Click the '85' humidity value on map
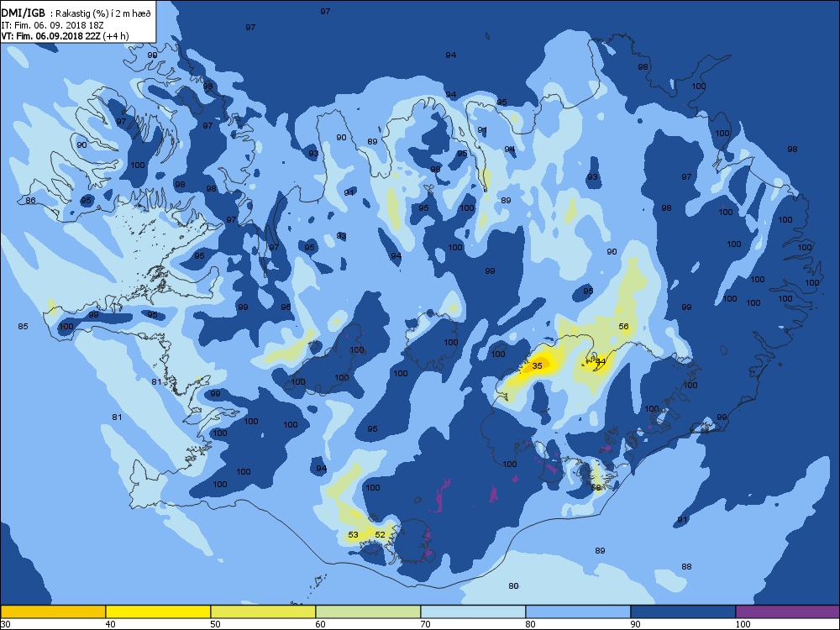 point(23,326)
